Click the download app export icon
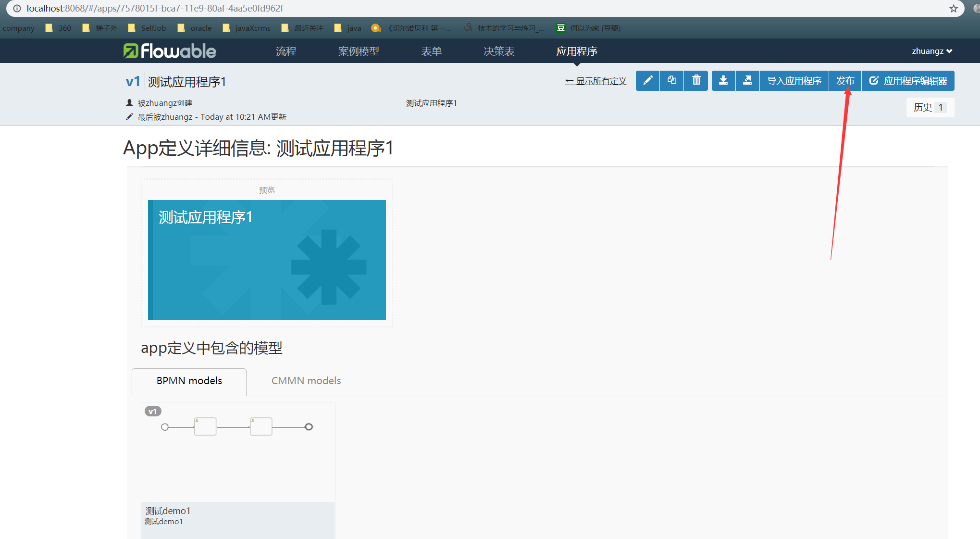 [x=723, y=80]
